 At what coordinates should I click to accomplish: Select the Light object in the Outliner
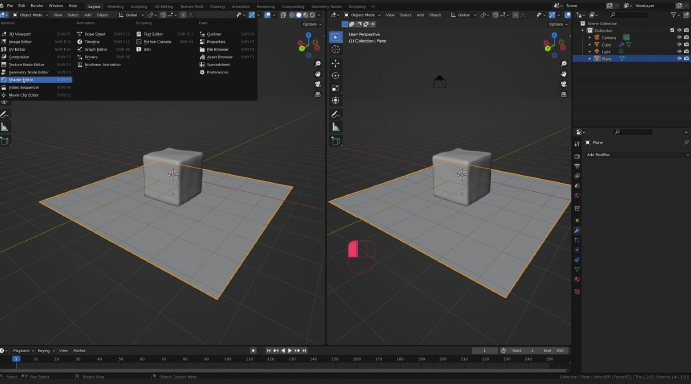pyautogui.click(x=606, y=52)
